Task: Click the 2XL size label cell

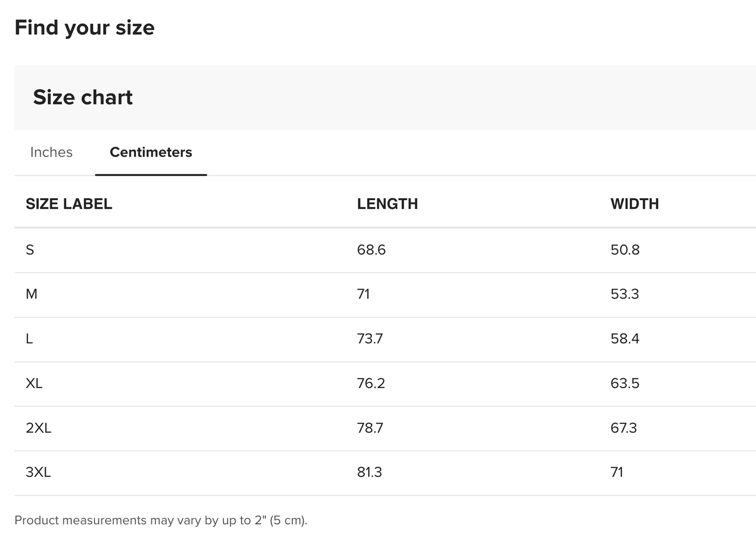Action: (x=38, y=428)
